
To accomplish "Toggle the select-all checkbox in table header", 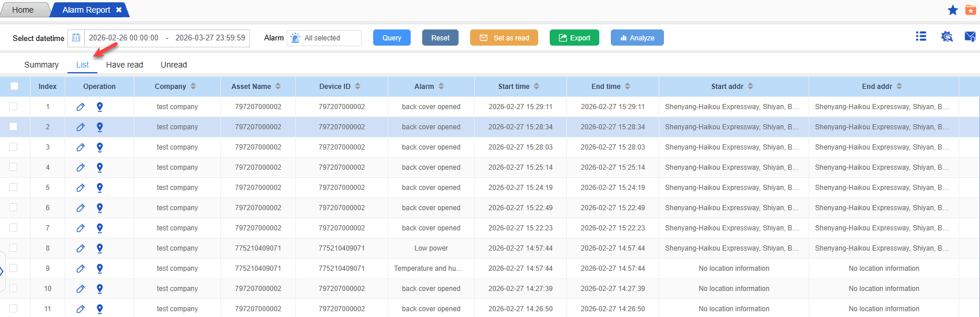I will click(x=14, y=86).
